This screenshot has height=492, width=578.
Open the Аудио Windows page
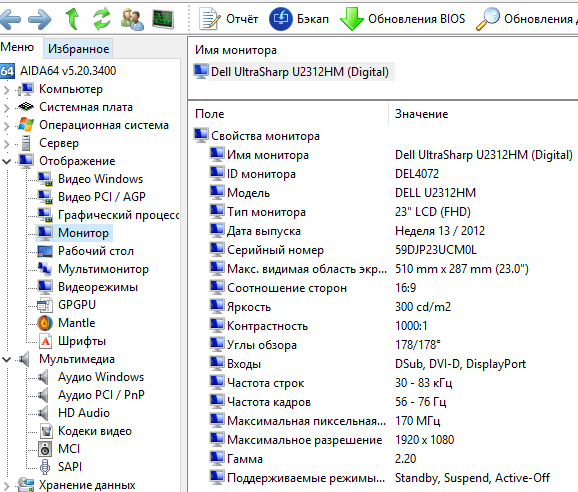click(x=101, y=377)
